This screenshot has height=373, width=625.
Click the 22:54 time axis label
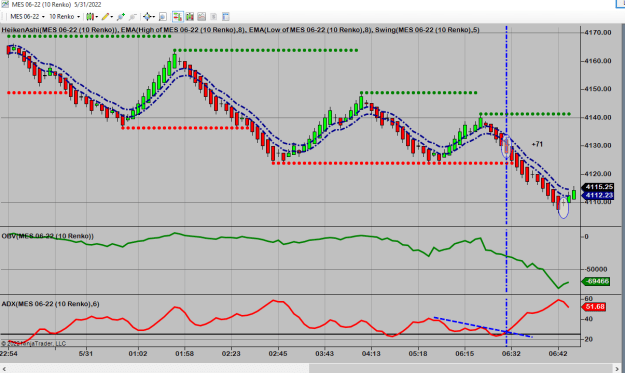pyautogui.click(x=9, y=354)
